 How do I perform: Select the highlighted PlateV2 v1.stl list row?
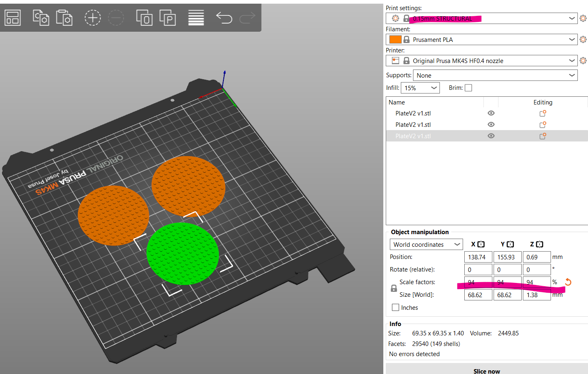tap(487, 136)
